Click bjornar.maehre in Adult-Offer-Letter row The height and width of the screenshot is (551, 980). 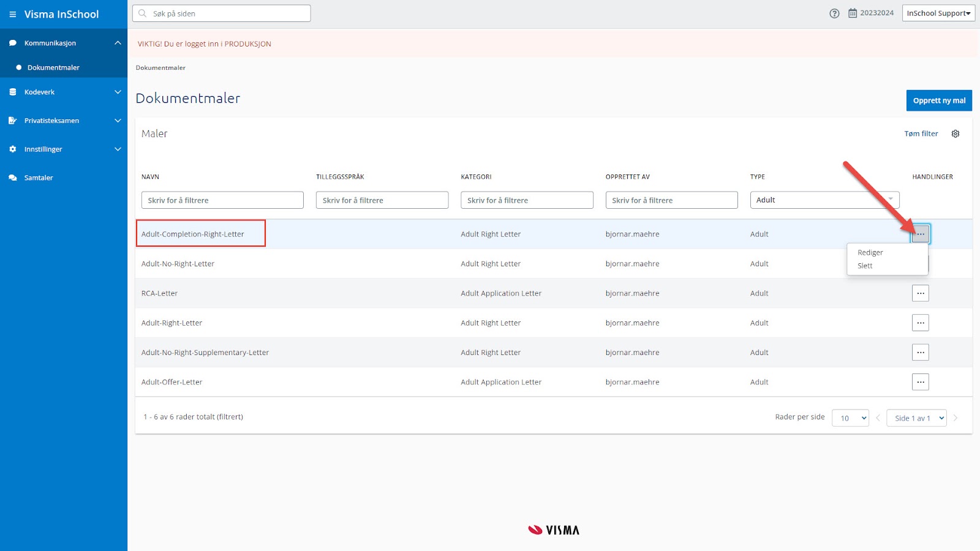coord(632,382)
